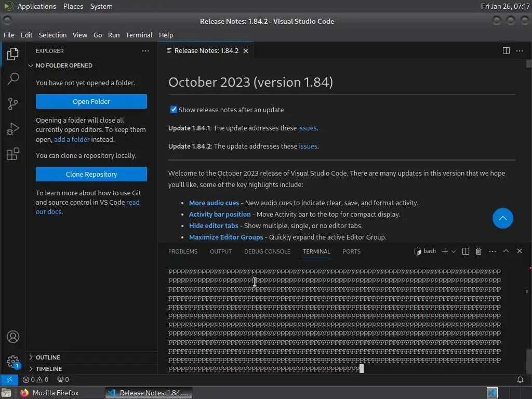Open issues link for Update 1.84.2
Viewport: 532px width, 399px height.
click(308, 146)
